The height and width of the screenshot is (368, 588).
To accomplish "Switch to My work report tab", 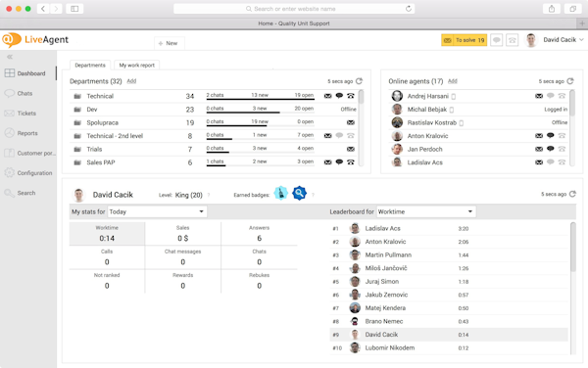I will [137, 66].
